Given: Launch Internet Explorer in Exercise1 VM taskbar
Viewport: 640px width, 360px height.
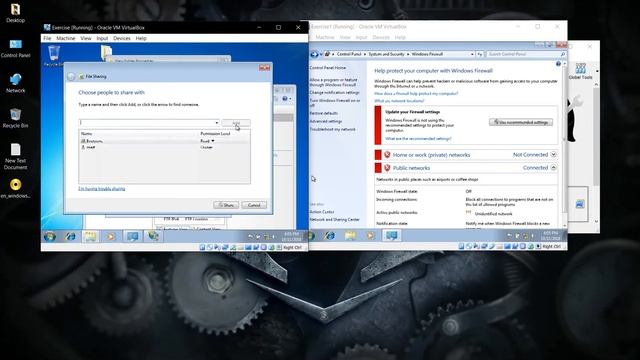Looking at the screenshot, I should pyautogui.click(x=330, y=236).
